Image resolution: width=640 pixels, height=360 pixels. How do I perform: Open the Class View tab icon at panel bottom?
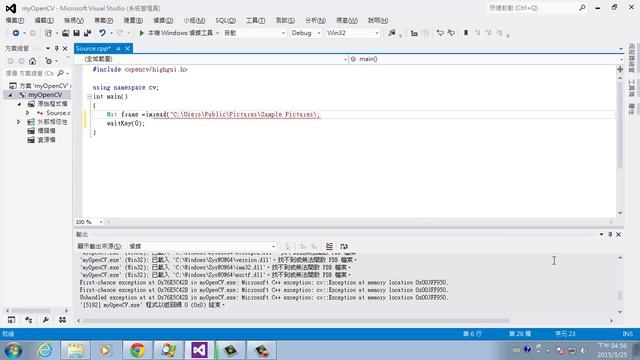click(x=29, y=320)
